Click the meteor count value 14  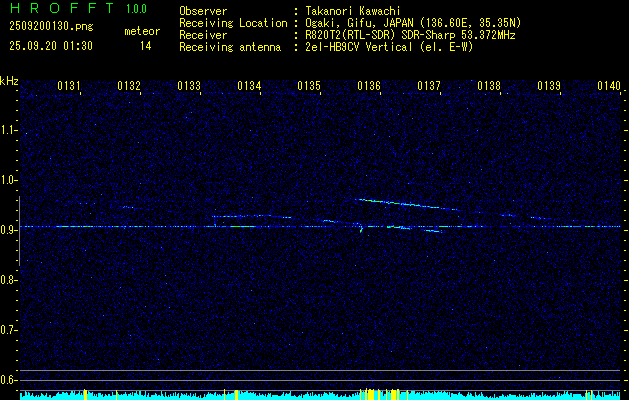[x=146, y=45]
